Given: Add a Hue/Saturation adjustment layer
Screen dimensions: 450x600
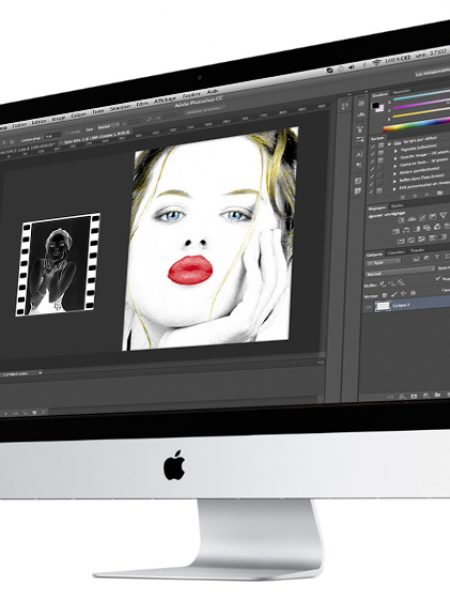Looking at the screenshot, I should (x=396, y=231).
